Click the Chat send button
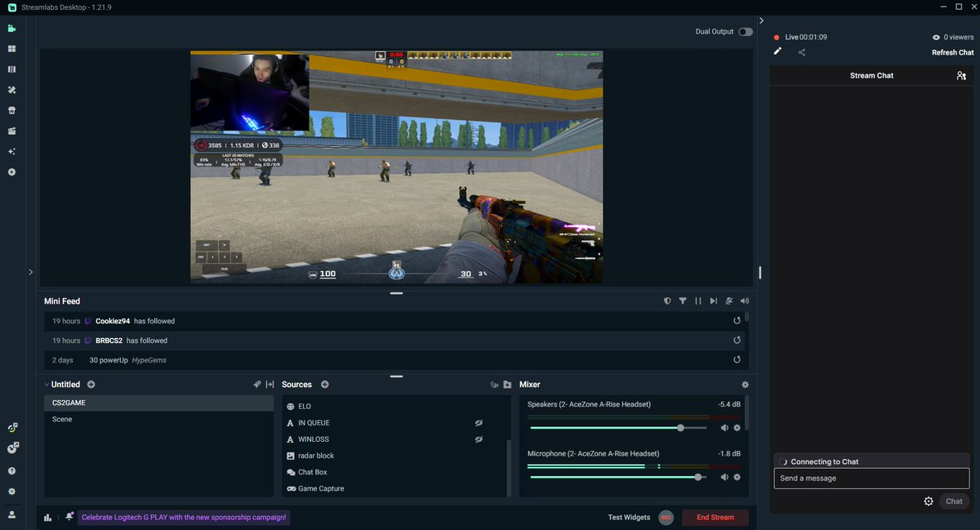 pyautogui.click(x=954, y=501)
